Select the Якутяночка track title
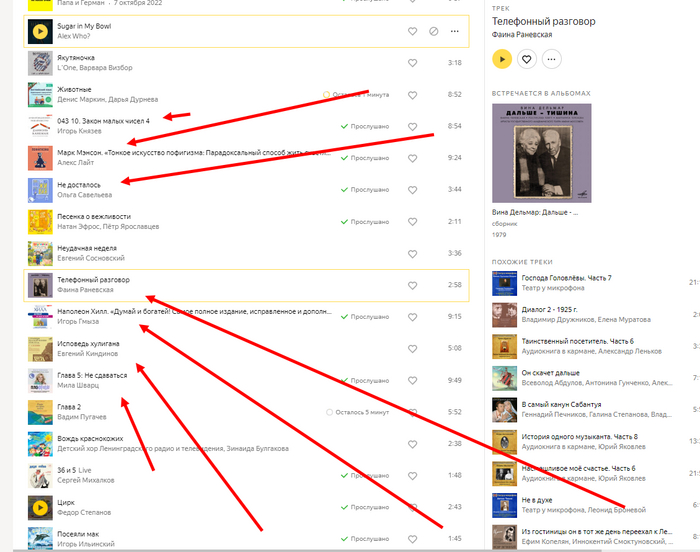 tap(76, 58)
